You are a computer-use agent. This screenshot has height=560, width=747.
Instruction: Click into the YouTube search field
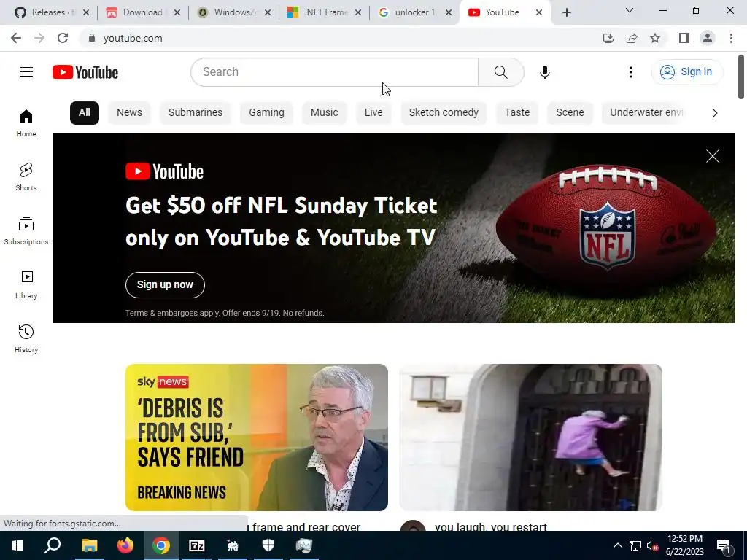click(x=334, y=72)
